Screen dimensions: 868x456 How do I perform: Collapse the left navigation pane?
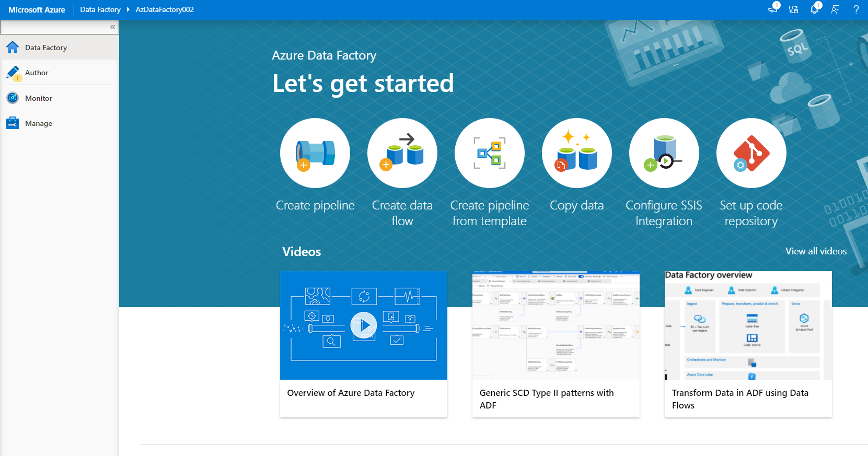pos(112,27)
